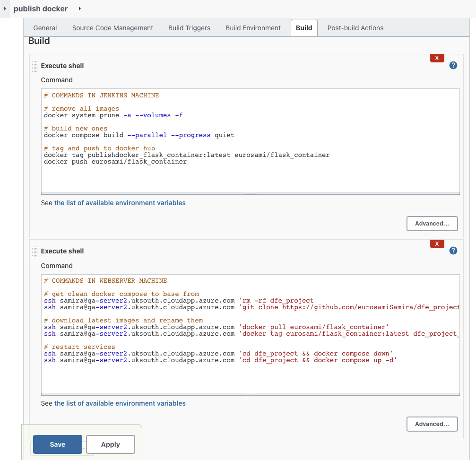This screenshot has width=476, height=460.
Task: Click the drag handle of the second build step
Action: pyautogui.click(x=34, y=251)
